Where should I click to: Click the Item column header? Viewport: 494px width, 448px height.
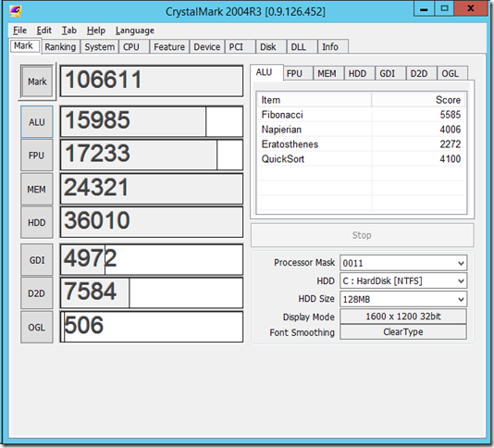tap(315, 100)
